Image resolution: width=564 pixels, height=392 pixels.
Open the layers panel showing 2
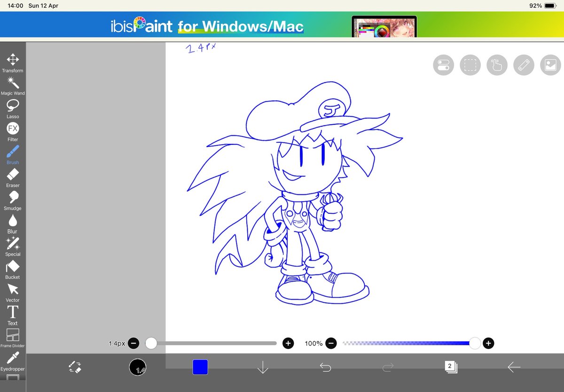point(450,367)
